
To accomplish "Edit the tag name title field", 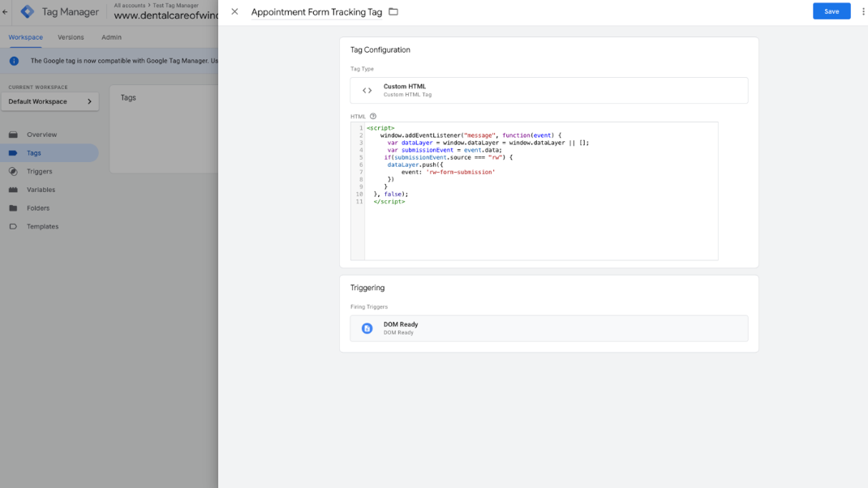I will 316,12.
